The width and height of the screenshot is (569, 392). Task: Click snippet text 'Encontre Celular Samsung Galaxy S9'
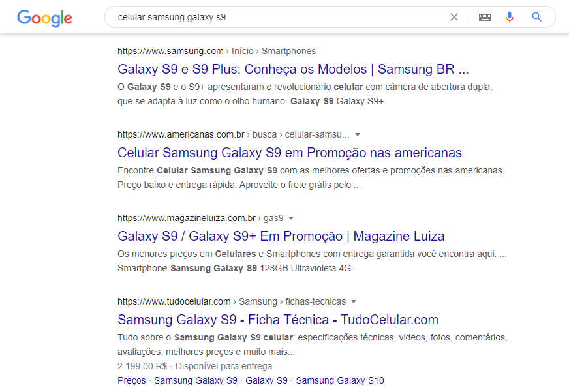point(198,170)
